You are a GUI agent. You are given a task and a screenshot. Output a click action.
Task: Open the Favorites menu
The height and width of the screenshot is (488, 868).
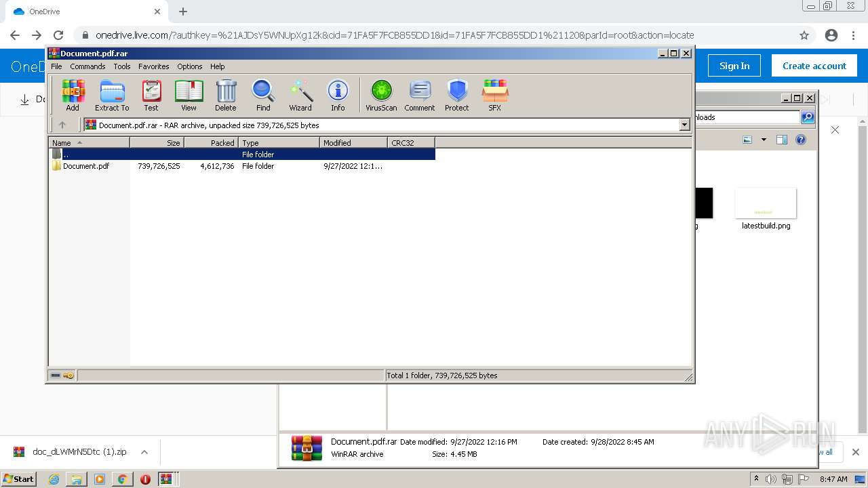tap(154, 66)
